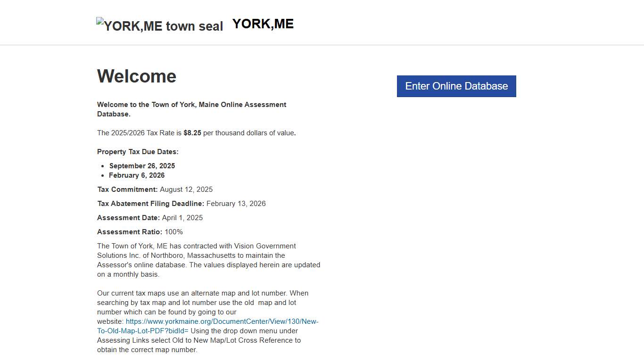Click the September 26, 2025 due date

tap(142, 166)
